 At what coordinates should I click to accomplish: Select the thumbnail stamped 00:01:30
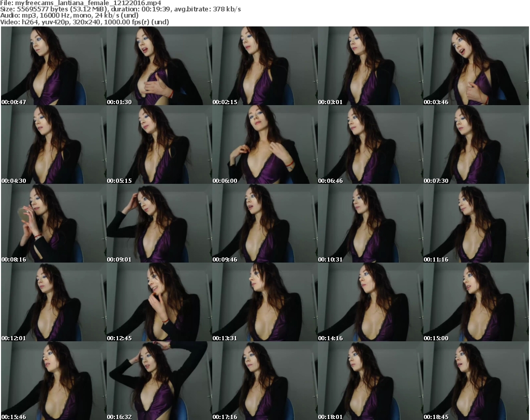pos(159,66)
